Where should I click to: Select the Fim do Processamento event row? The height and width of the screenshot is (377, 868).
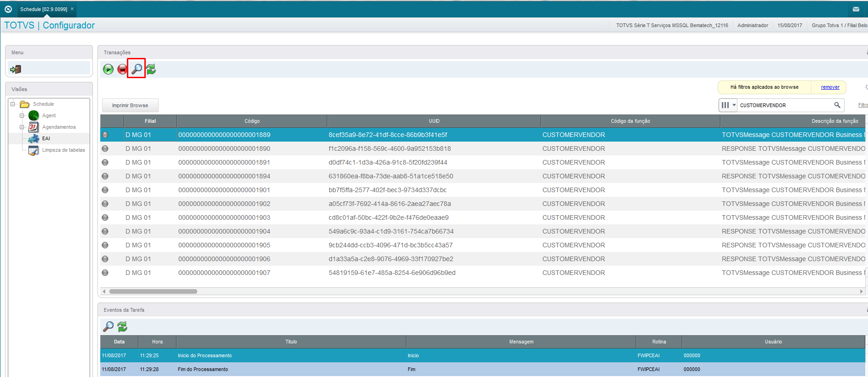click(x=483, y=369)
